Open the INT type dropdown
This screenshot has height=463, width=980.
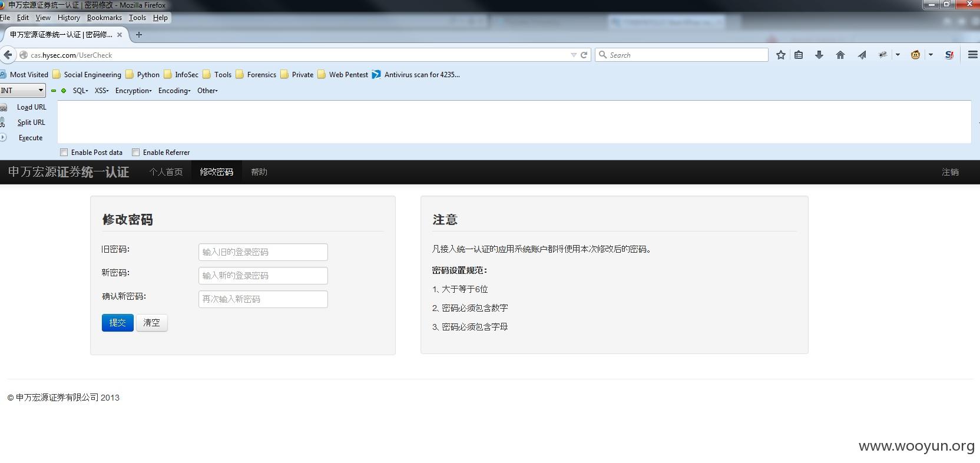[22, 91]
